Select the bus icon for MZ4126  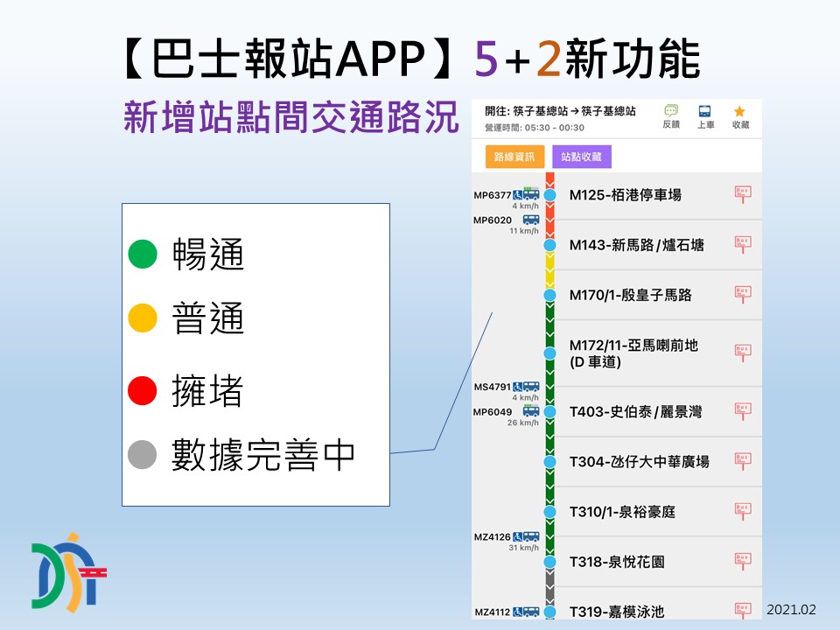click(531, 536)
